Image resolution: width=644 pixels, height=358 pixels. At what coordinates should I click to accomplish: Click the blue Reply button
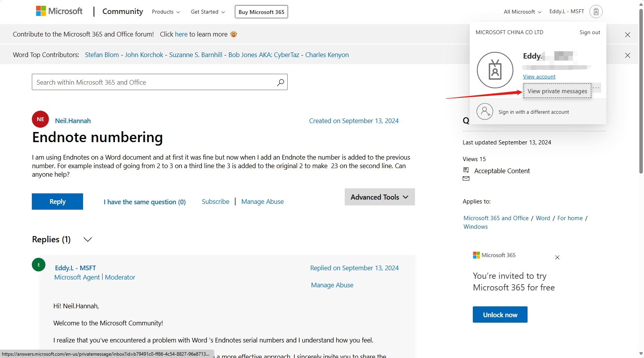pos(57,202)
